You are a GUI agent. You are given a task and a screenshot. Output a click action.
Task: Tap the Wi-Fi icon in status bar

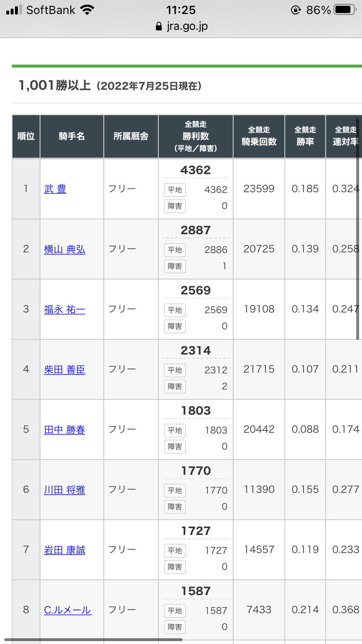(87, 10)
